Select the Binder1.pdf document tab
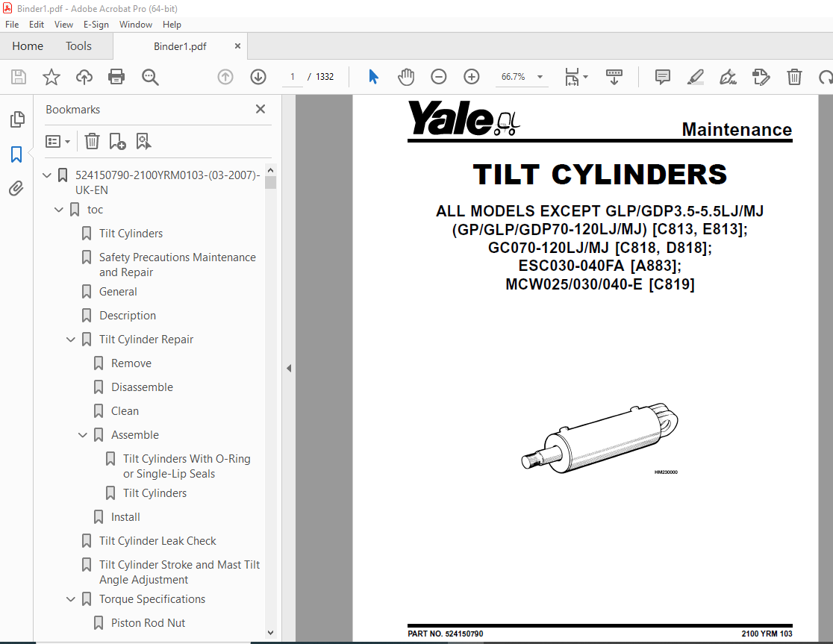833x644 pixels. click(x=180, y=46)
